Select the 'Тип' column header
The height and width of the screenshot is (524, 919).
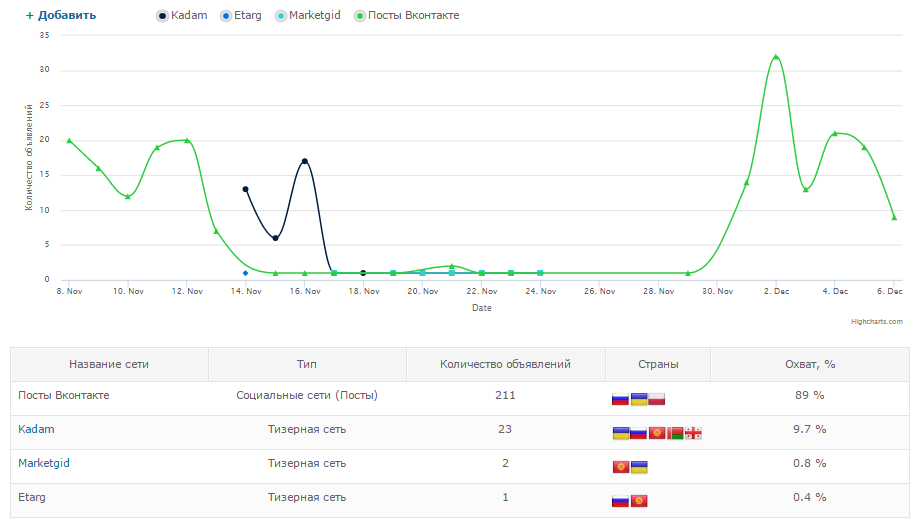307,364
